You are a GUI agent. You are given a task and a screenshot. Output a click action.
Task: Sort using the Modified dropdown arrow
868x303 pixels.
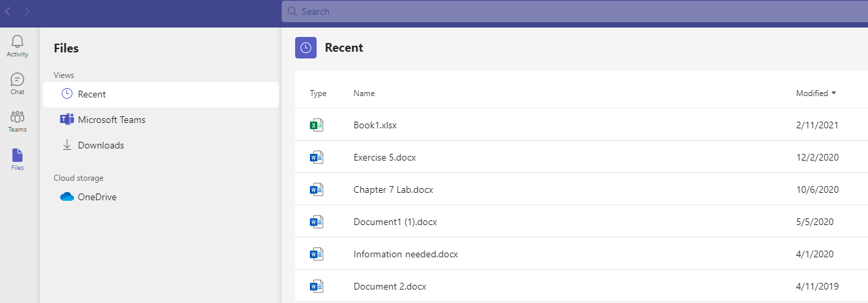point(834,93)
